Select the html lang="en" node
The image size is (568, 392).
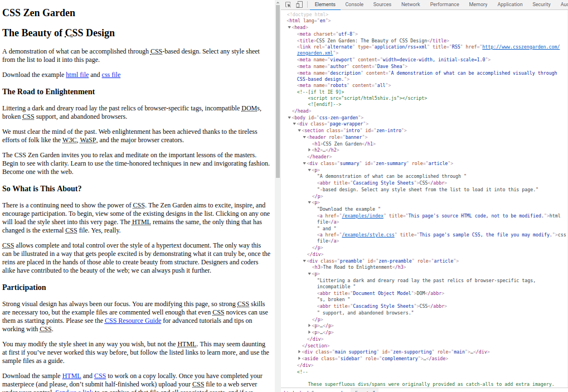[309, 21]
